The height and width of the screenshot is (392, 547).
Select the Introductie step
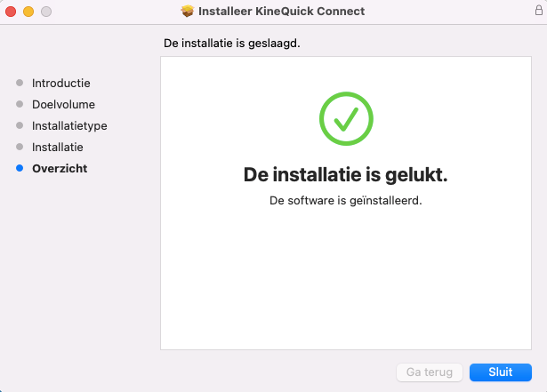(61, 83)
